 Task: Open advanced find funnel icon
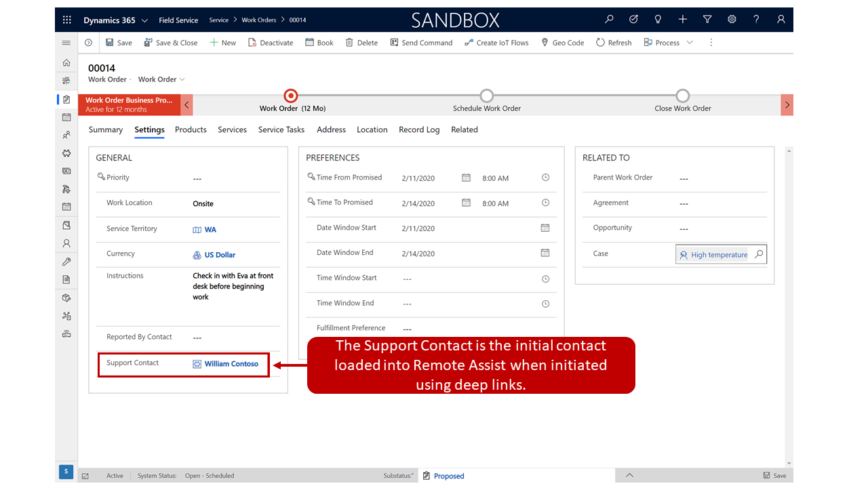click(707, 20)
